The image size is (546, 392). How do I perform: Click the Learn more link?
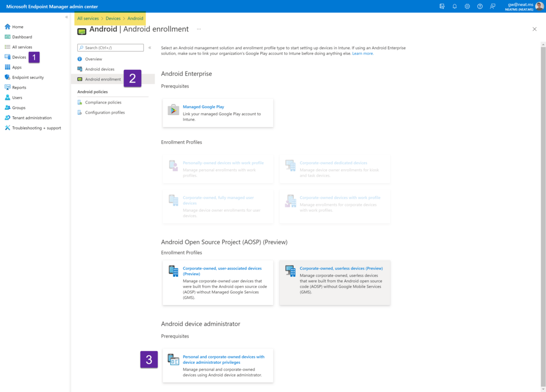click(363, 53)
